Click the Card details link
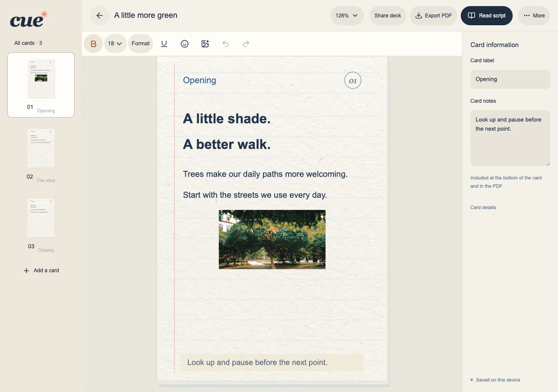The image size is (558, 392). click(x=483, y=207)
